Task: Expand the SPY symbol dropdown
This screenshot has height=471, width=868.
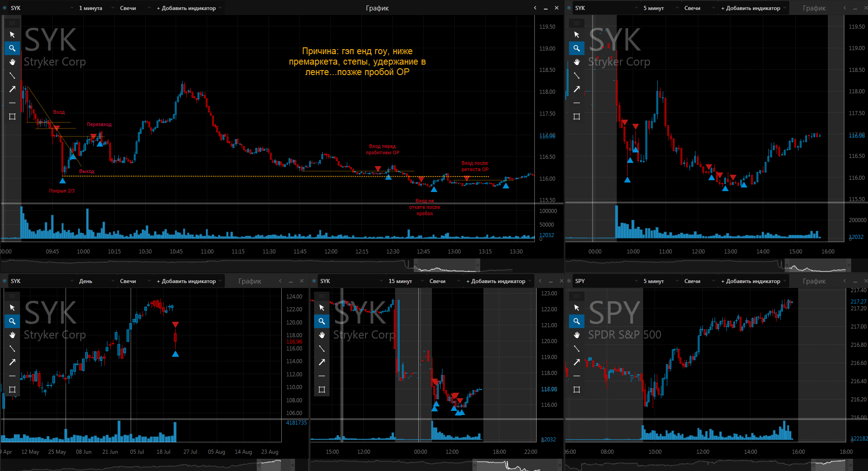Action: click(606, 281)
